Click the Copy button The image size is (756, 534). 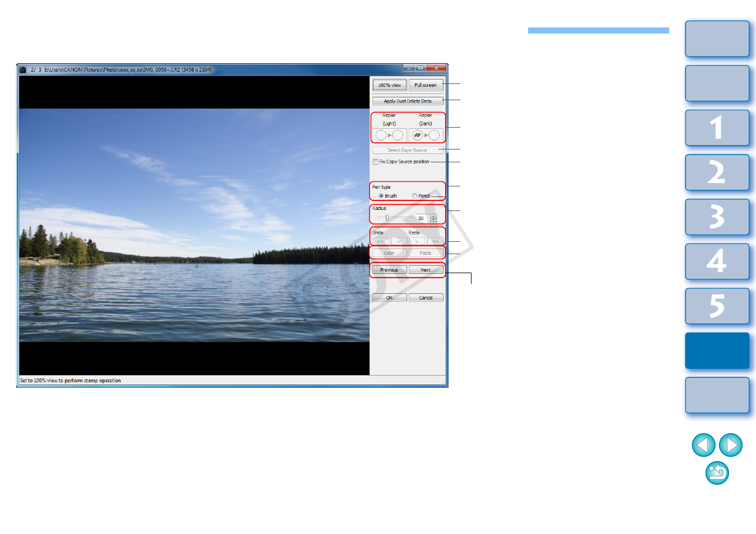click(x=390, y=253)
